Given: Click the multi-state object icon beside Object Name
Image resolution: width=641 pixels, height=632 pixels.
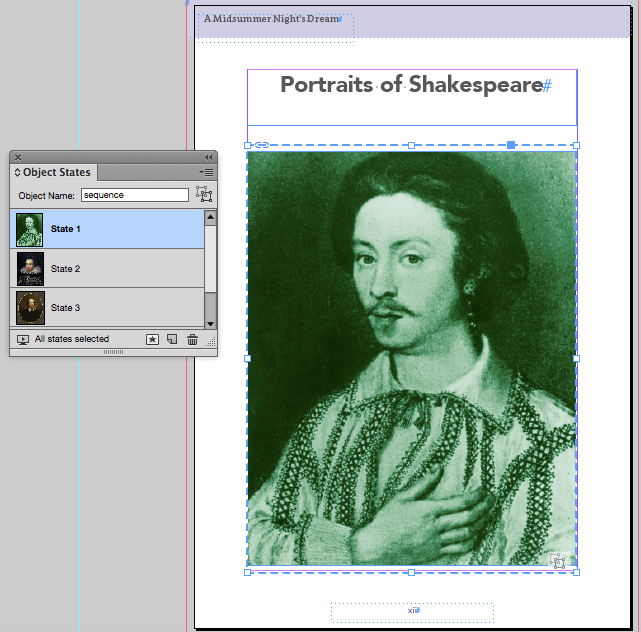Looking at the screenshot, I should 204,194.
